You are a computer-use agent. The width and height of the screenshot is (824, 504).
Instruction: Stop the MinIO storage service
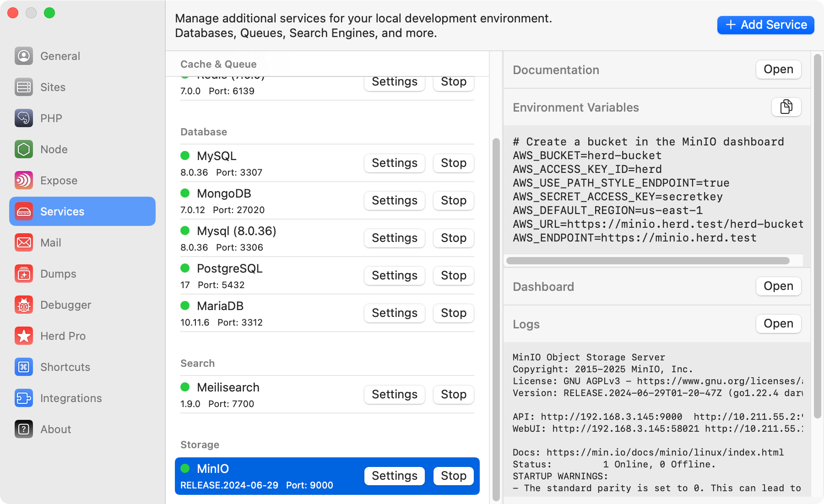[453, 476]
